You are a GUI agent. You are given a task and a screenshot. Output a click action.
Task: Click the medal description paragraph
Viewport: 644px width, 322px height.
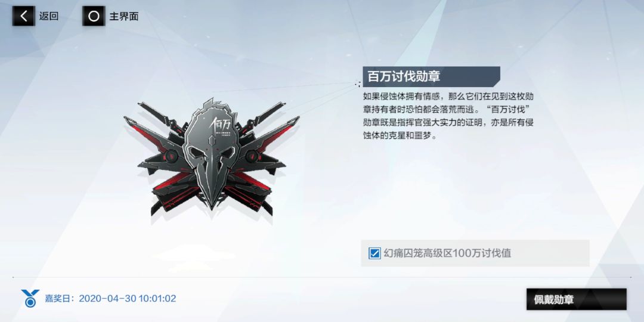pos(448,116)
